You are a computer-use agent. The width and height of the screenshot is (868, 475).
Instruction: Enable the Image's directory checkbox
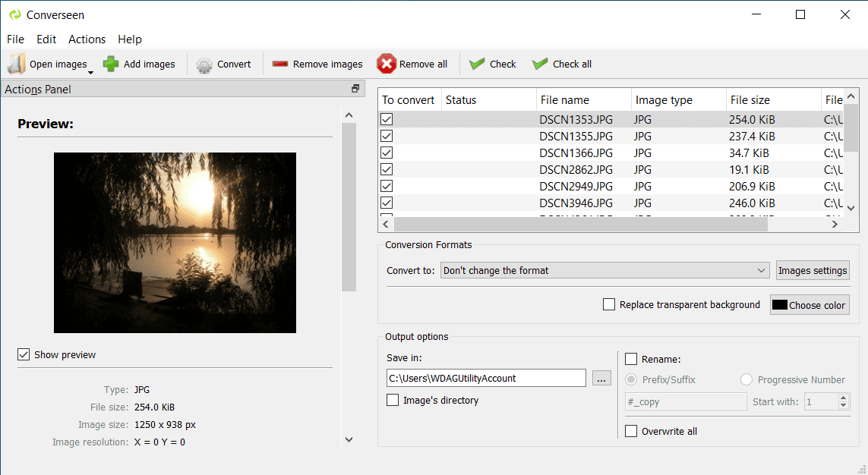(x=393, y=400)
